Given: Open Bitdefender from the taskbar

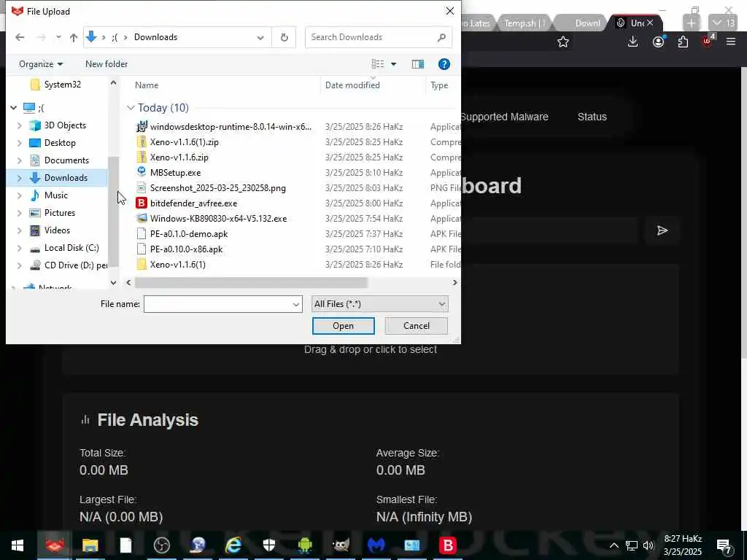Looking at the screenshot, I should (x=448, y=545).
